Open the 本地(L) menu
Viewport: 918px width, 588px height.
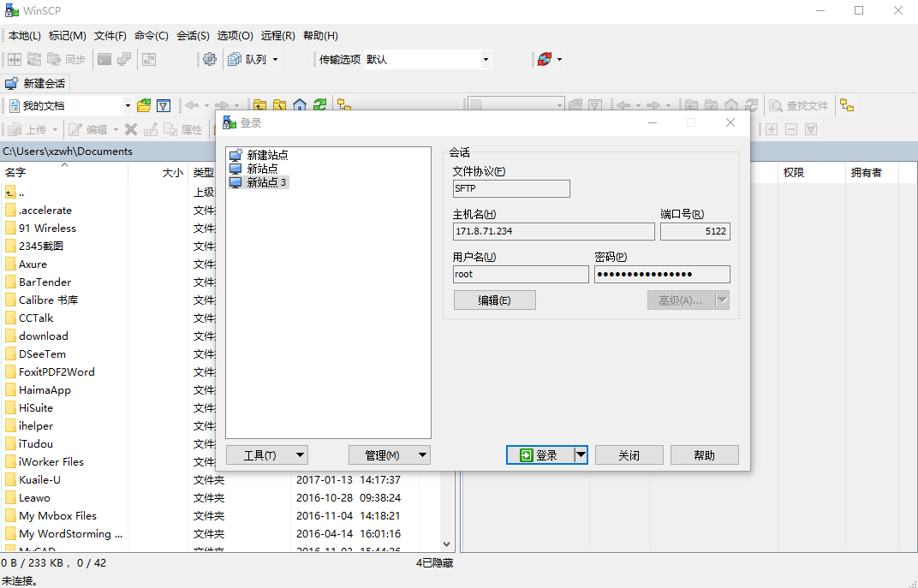pos(25,36)
